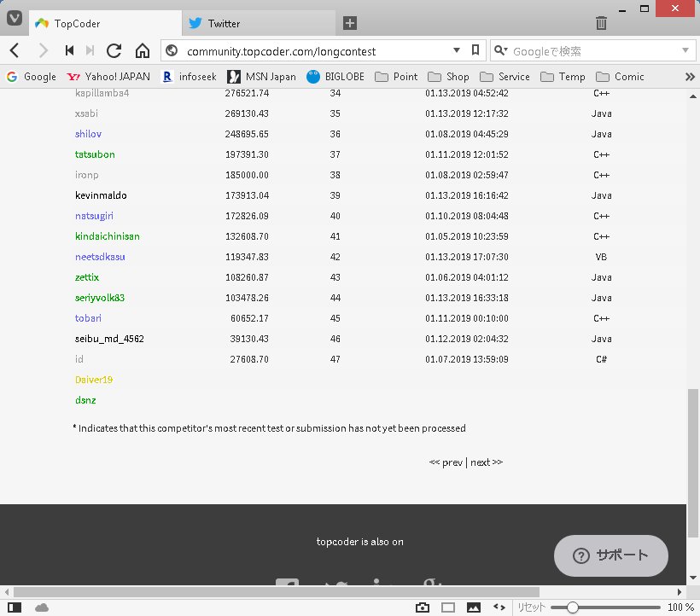Capture page with camera icon
700x616 pixels.
click(423, 607)
